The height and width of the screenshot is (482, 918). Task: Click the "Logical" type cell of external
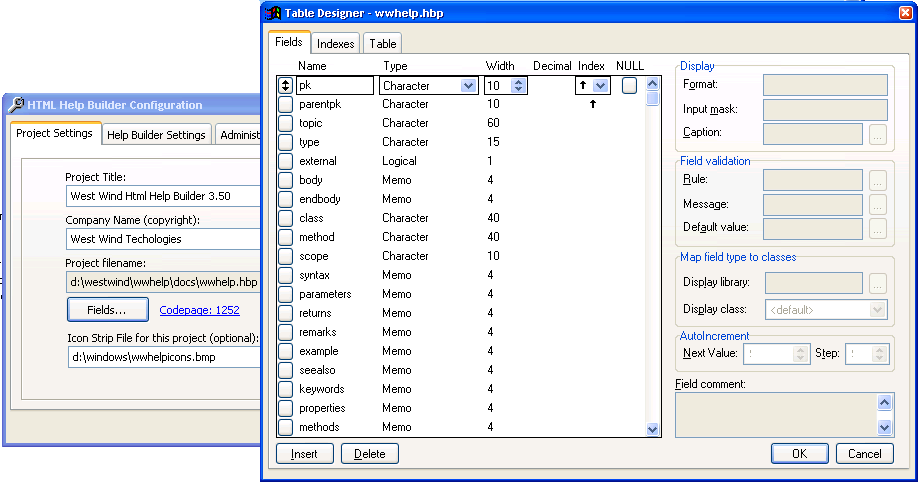(399, 161)
